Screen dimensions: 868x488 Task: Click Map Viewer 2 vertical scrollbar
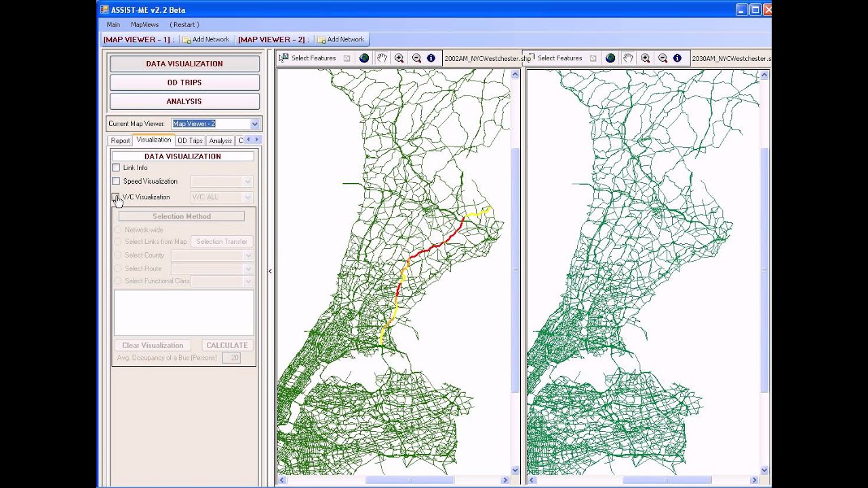(765, 271)
